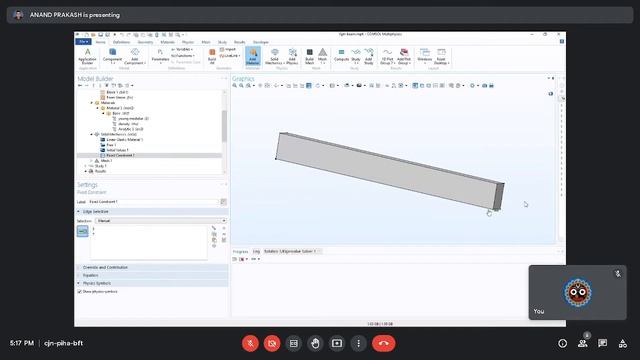Leave the call with the red hang-up button
The width and height of the screenshot is (640, 360).
383,343
